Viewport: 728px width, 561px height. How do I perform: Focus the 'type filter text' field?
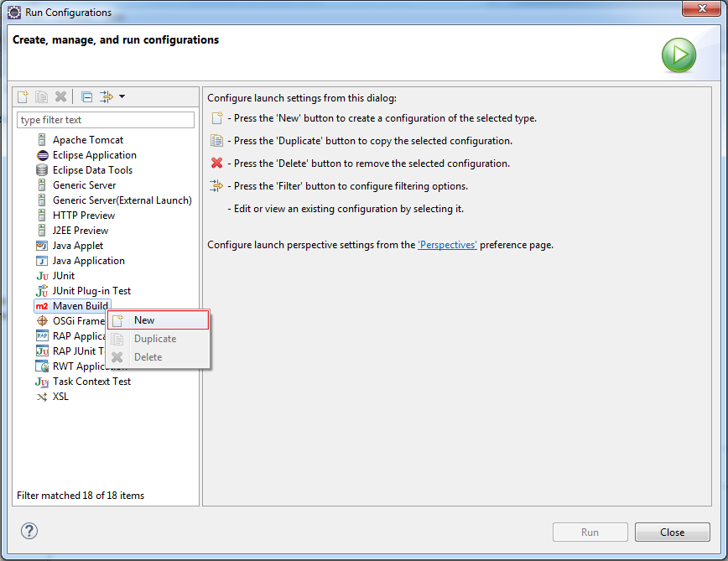coord(106,120)
